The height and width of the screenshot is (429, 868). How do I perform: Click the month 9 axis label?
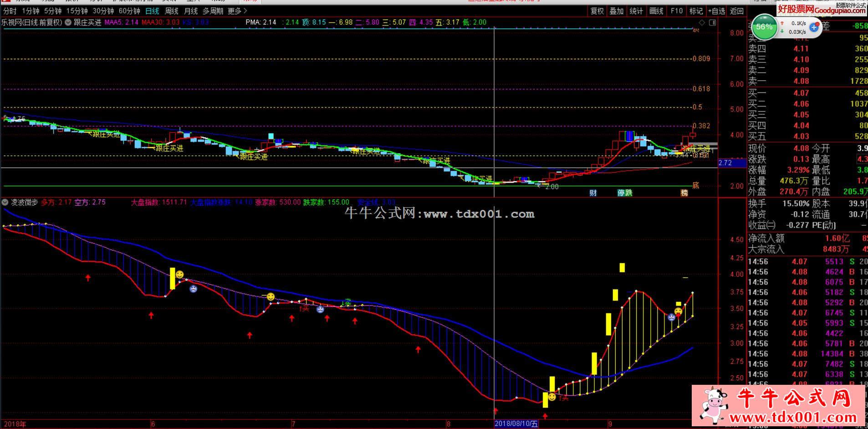[610, 424]
